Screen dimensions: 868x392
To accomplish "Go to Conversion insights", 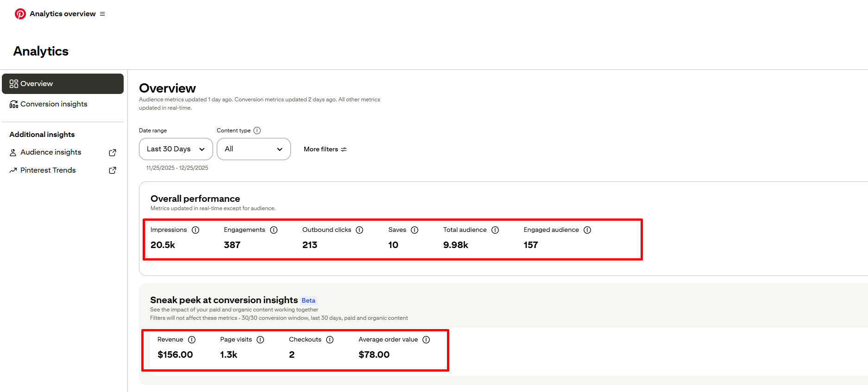I will point(54,104).
